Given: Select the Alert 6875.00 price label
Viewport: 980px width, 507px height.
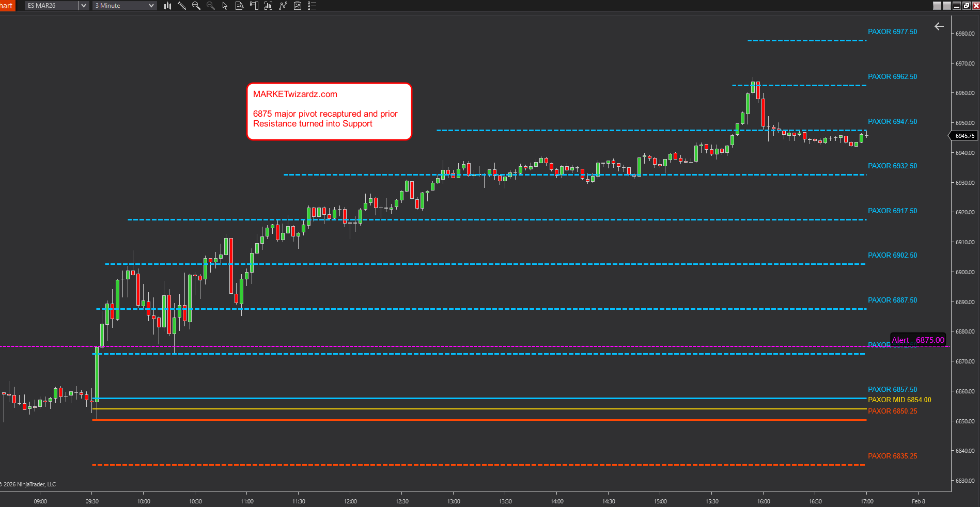Looking at the screenshot, I should point(918,340).
